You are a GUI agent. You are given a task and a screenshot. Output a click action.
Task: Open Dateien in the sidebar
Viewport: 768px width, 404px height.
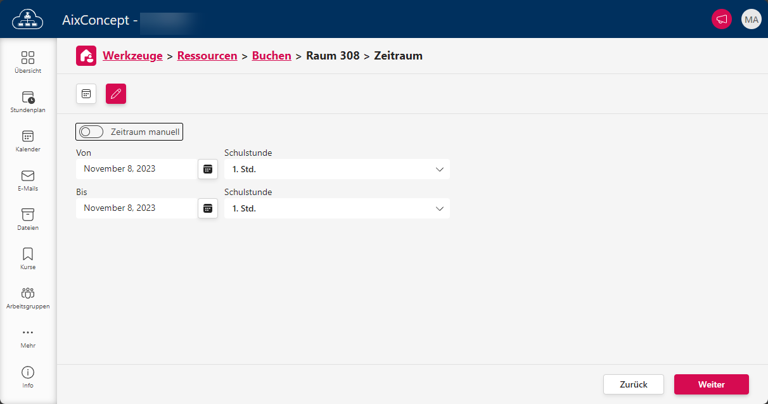point(28,219)
